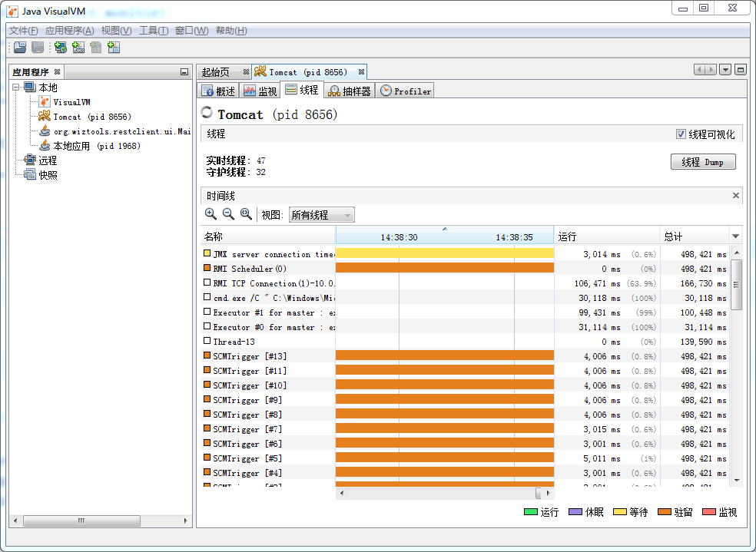Select 本地应用 (pid 1968) node
Viewport: 756px width, 552px height.
(x=97, y=146)
